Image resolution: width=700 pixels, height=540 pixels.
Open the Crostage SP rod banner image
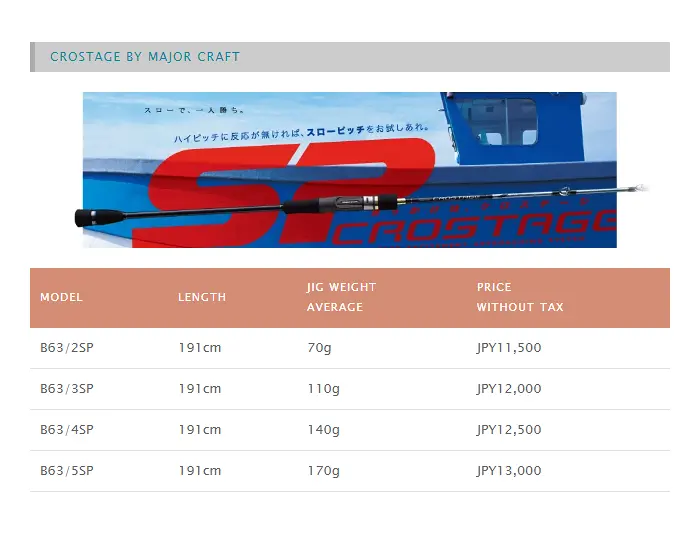pos(350,170)
